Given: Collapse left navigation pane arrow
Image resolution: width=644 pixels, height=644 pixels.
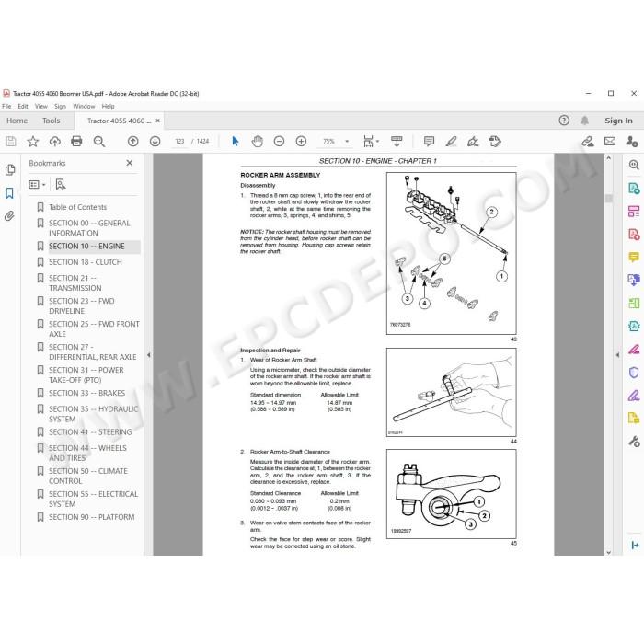Looking at the screenshot, I should click(149, 355).
